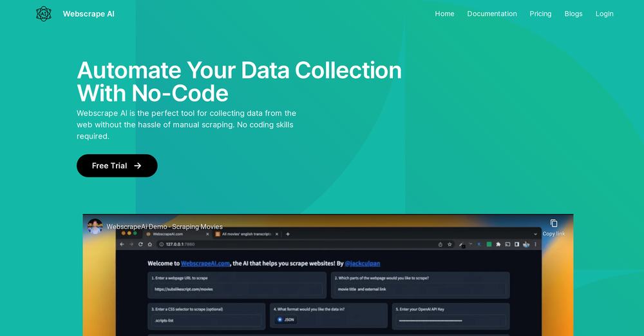644x336 pixels.
Task: Click the Webscrape AI atom logo icon
Action: [x=43, y=14]
